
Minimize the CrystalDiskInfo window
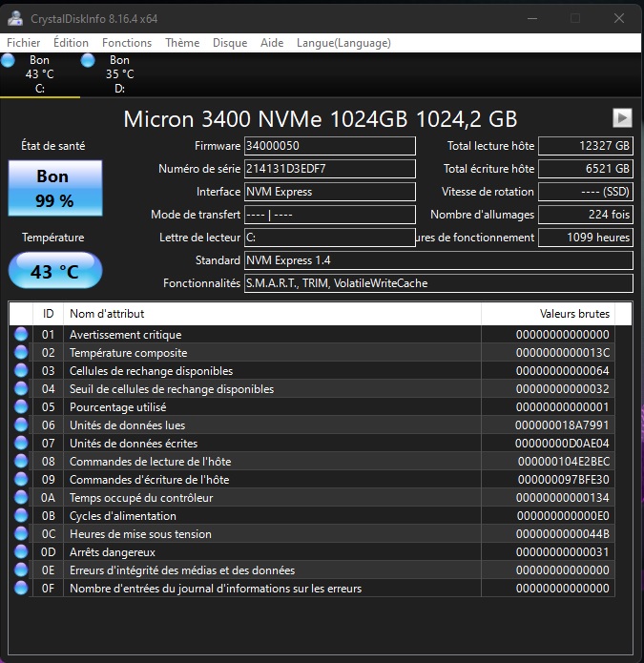pyautogui.click(x=532, y=18)
